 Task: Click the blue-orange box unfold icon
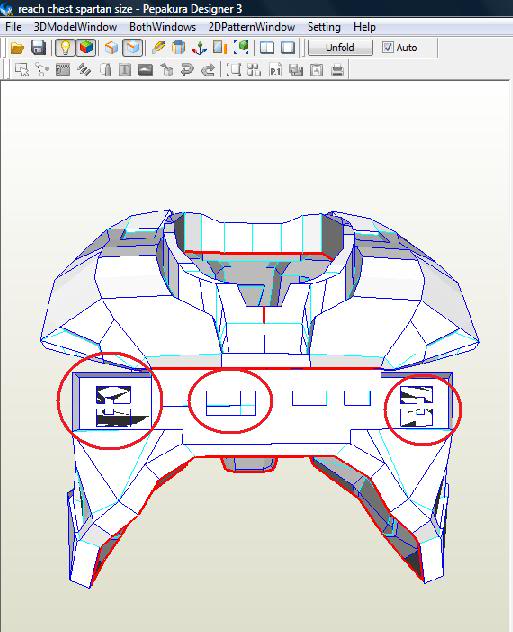(x=179, y=48)
